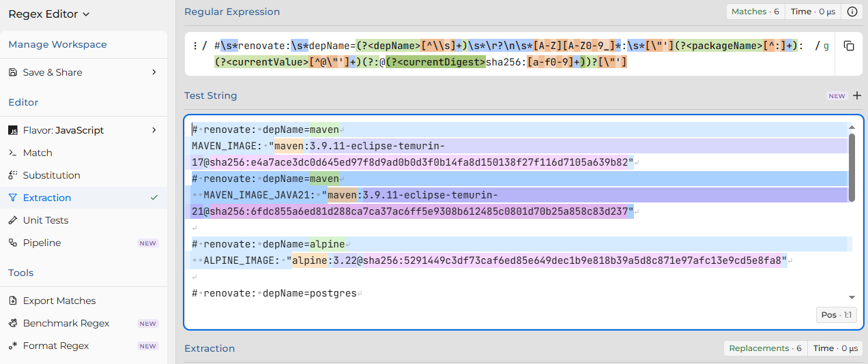
Task: Click the Test String heading
Action: click(x=211, y=95)
